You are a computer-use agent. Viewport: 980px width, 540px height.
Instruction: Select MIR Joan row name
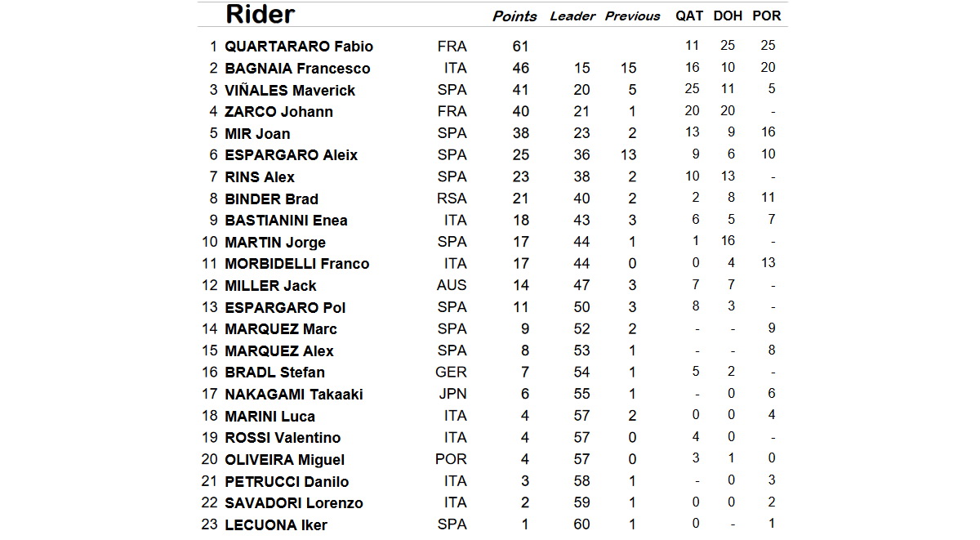click(x=257, y=134)
